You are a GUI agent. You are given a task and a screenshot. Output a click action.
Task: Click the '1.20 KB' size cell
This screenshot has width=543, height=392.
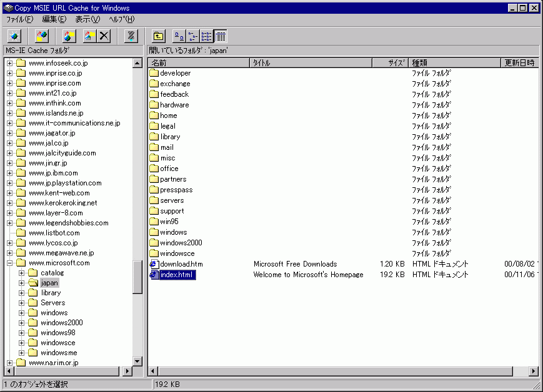(x=392, y=264)
